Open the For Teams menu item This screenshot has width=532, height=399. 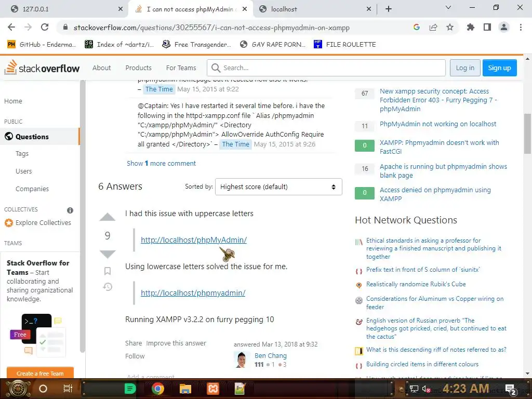point(181,68)
